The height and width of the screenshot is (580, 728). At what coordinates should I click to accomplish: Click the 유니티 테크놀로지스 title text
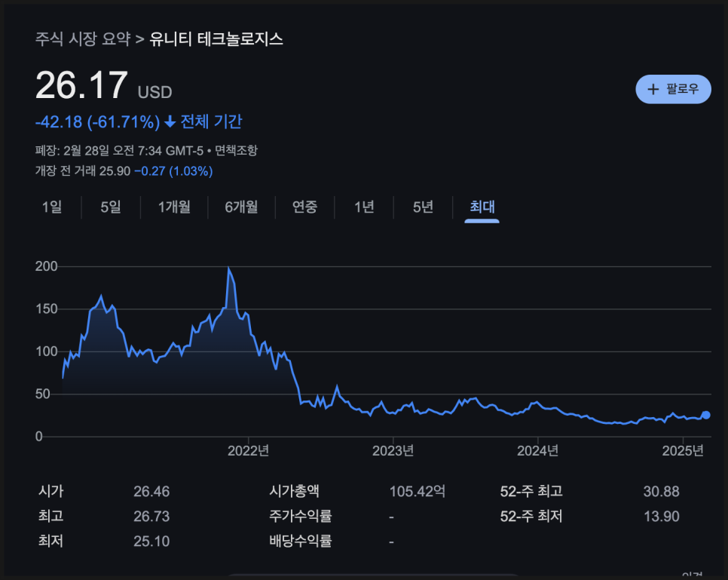click(216, 38)
